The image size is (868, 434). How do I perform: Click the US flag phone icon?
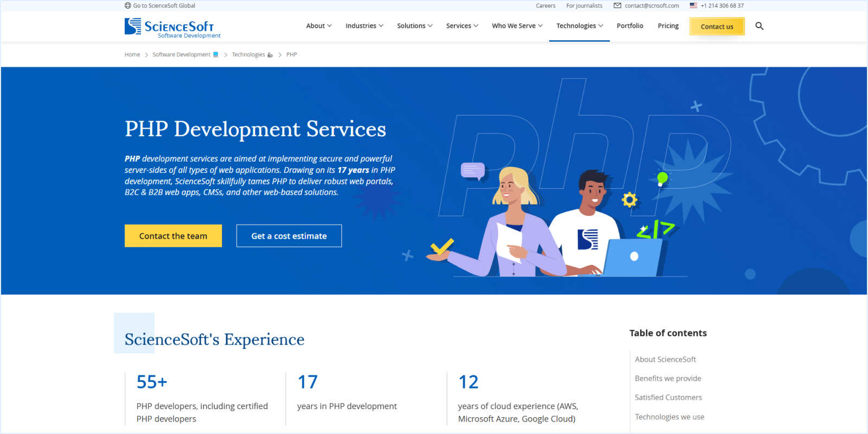point(693,5)
